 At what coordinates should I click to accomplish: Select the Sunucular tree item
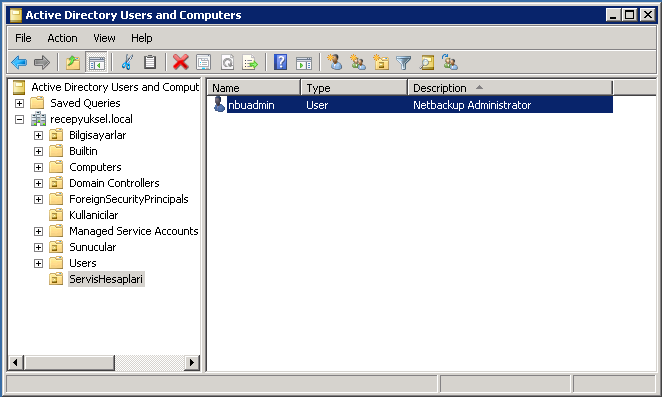click(x=92, y=247)
